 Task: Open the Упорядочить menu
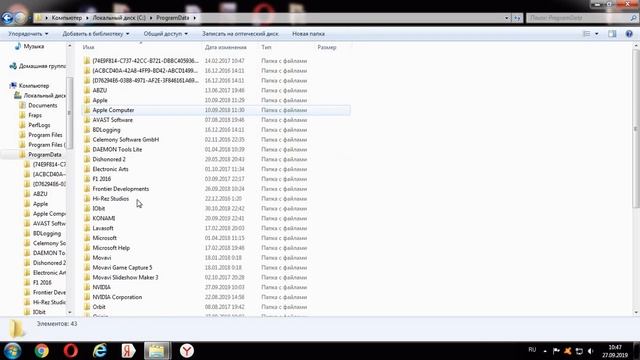pos(28,34)
